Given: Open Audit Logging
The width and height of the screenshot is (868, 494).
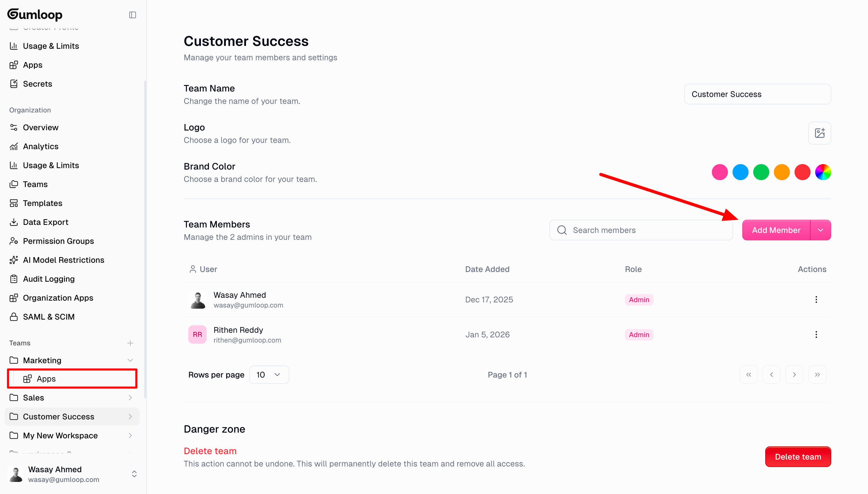Looking at the screenshot, I should pyautogui.click(x=49, y=279).
